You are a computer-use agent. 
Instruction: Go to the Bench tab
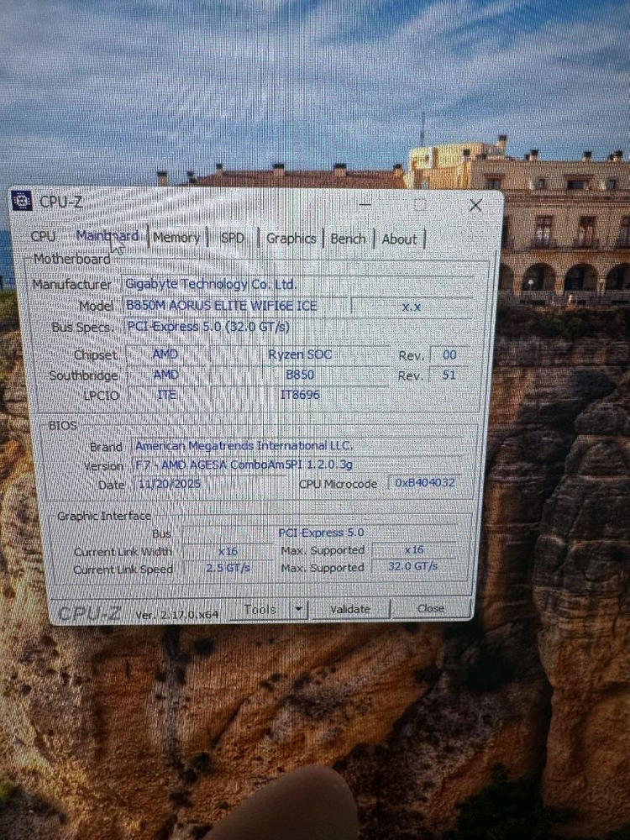348,239
